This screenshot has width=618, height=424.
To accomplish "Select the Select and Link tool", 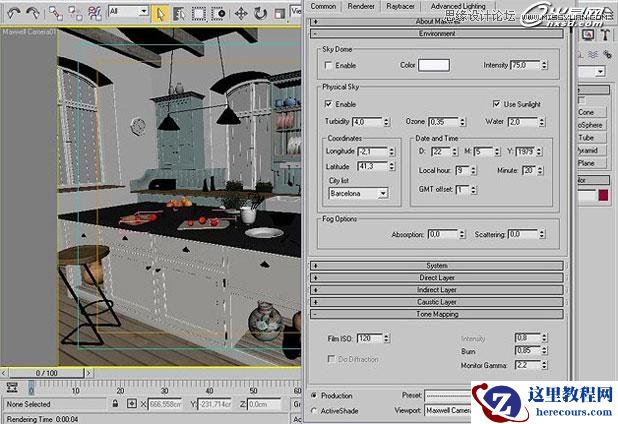I will 56,13.
